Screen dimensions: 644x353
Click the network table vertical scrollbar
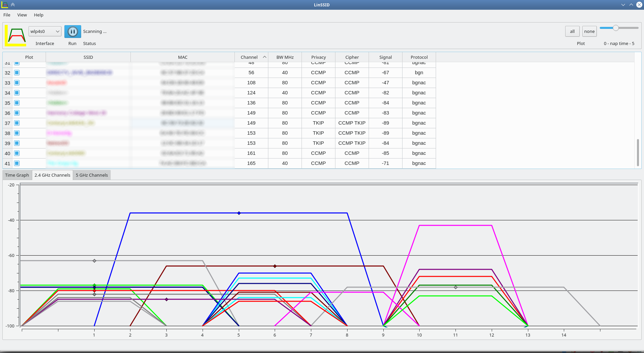(638, 152)
